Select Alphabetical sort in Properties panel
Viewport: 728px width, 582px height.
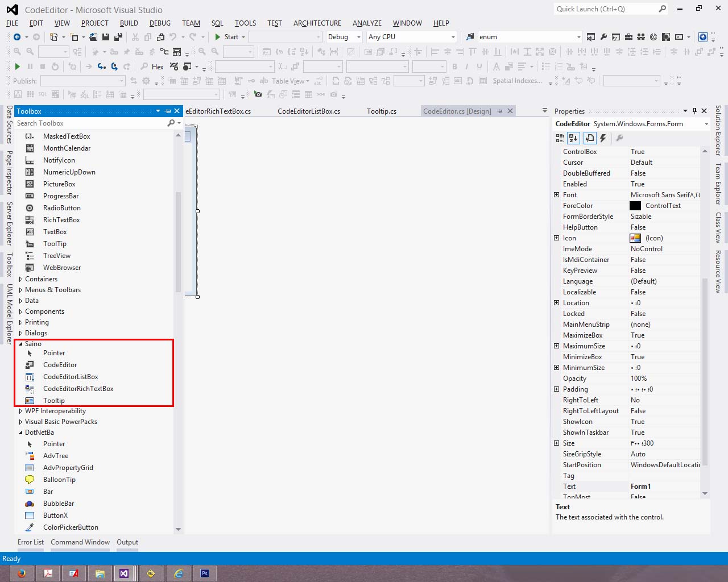click(x=573, y=138)
